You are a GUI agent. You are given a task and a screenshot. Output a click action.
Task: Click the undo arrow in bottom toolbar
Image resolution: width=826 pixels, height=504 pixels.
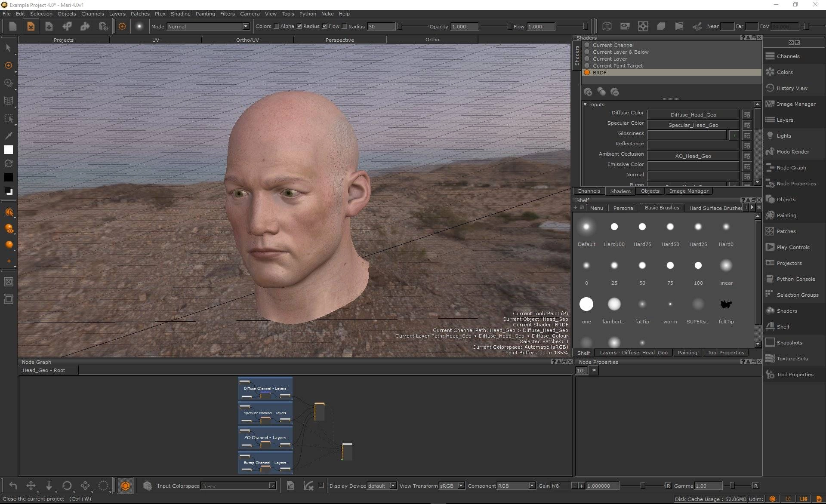[13, 486]
